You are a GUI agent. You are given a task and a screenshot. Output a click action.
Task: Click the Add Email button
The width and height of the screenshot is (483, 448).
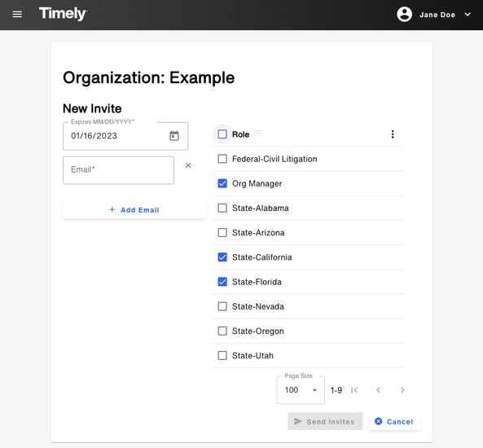134,210
